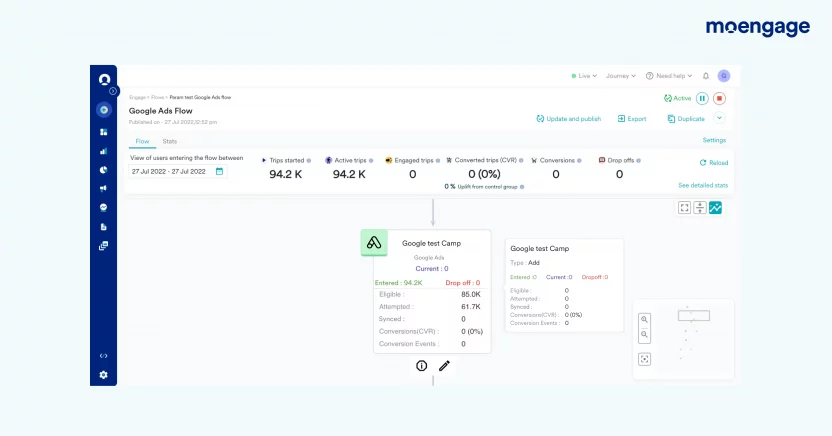The width and height of the screenshot is (832, 436).
Task: Stop the flow with red button
Action: (720, 98)
